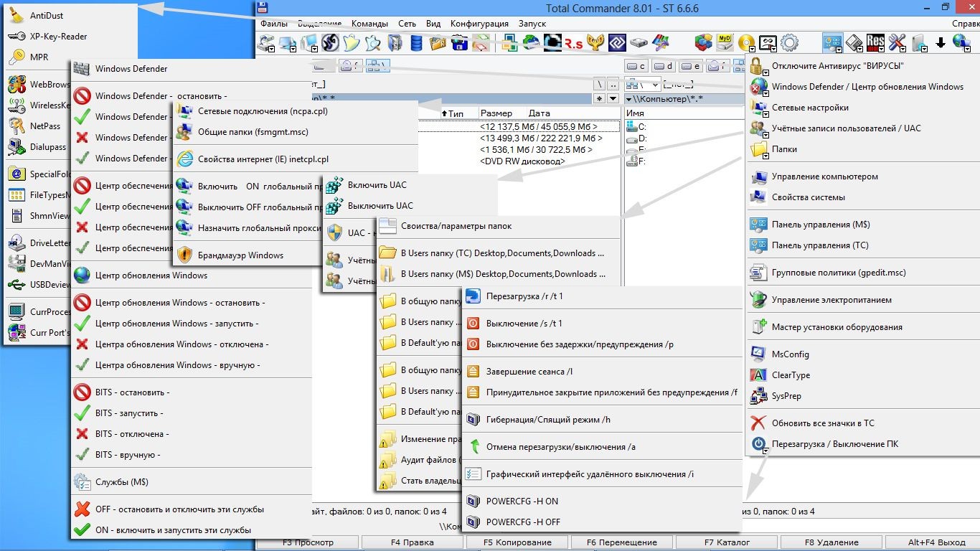The width and height of the screenshot is (980, 551).
Task: Expand Учётные записи пользователей / UAC submenu
Action: point(861,128)
